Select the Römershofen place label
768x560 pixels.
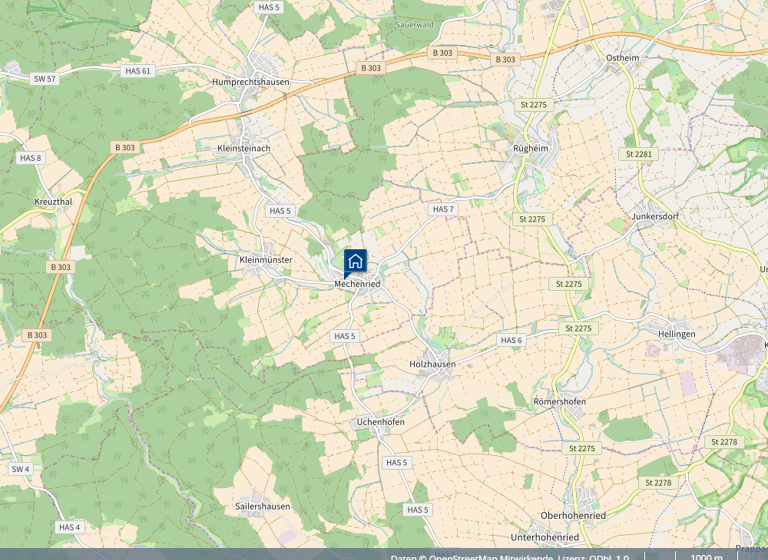(x=559, y=401)
